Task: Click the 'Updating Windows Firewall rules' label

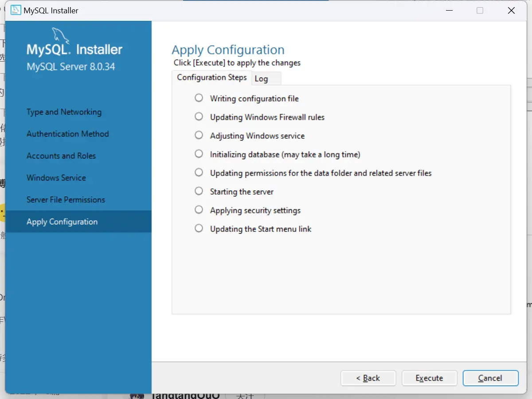Action: coord(267,117)
